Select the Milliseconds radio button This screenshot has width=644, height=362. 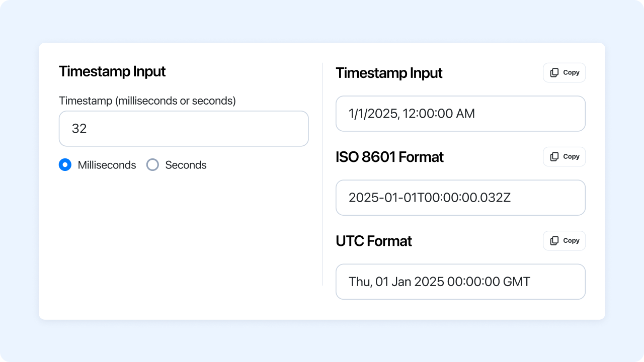click(65, 165)
